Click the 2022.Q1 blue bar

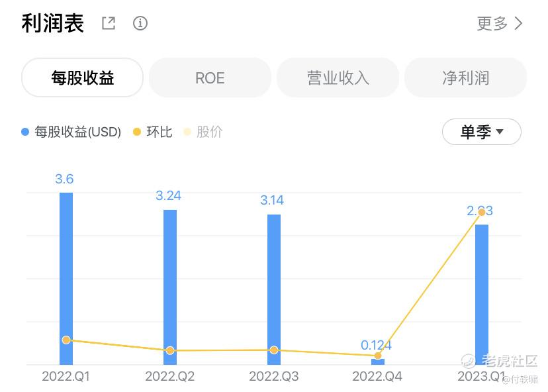(66, 279)
